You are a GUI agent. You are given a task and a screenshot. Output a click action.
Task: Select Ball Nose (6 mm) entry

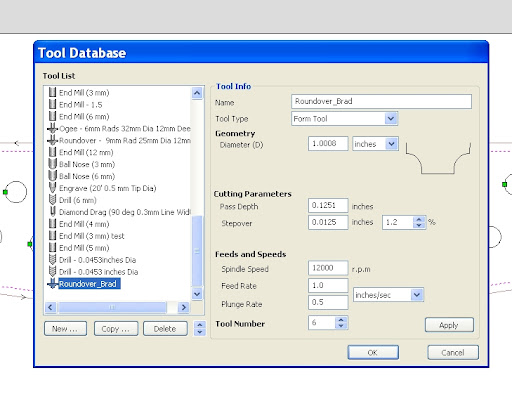[x=87, y=176]
